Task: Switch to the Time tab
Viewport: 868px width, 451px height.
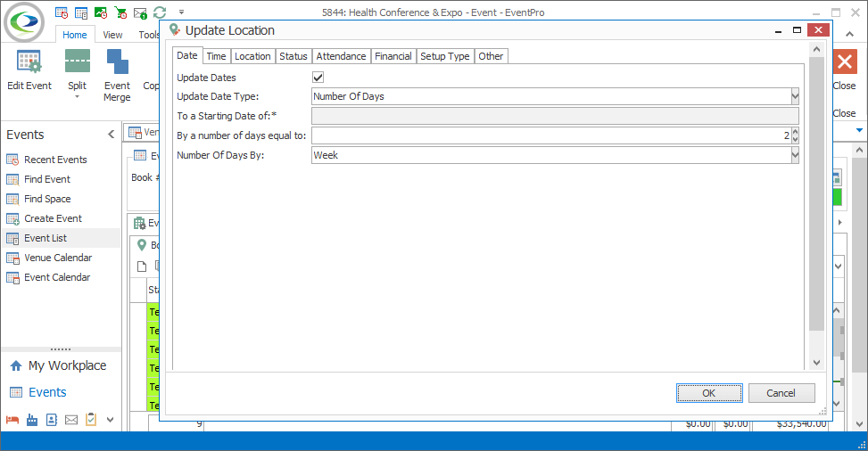Action: (x=217, y=56)
